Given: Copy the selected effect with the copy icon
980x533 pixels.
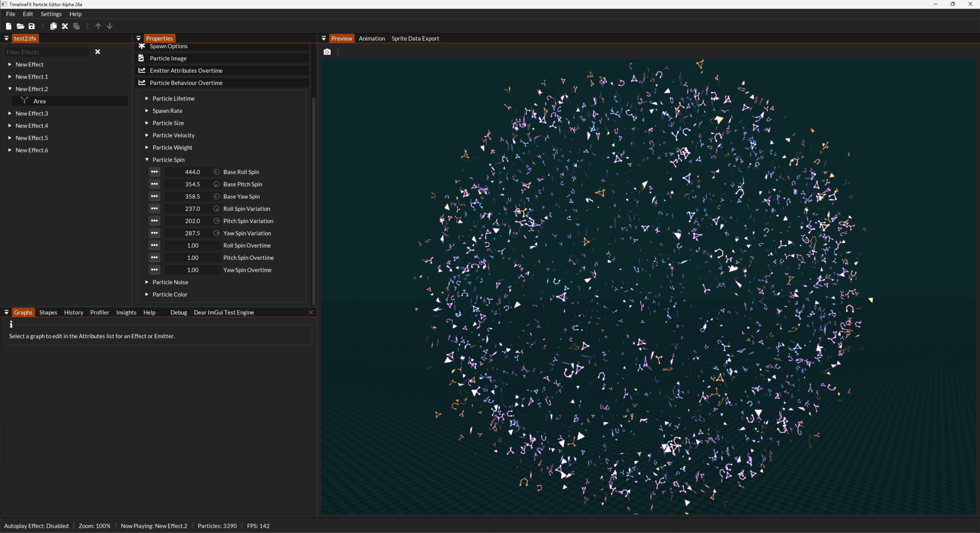Looking at the screenshot, I should (x=53, y=26).
